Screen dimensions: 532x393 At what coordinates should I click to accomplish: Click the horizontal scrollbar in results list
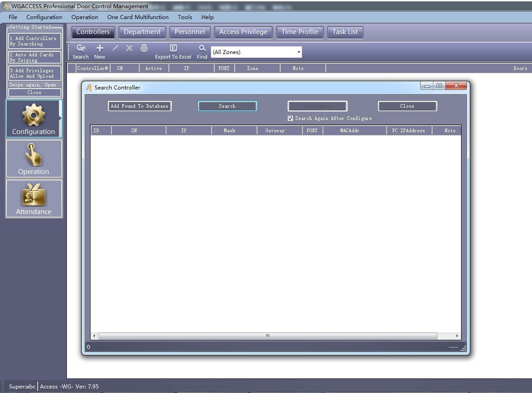[268, 336]
